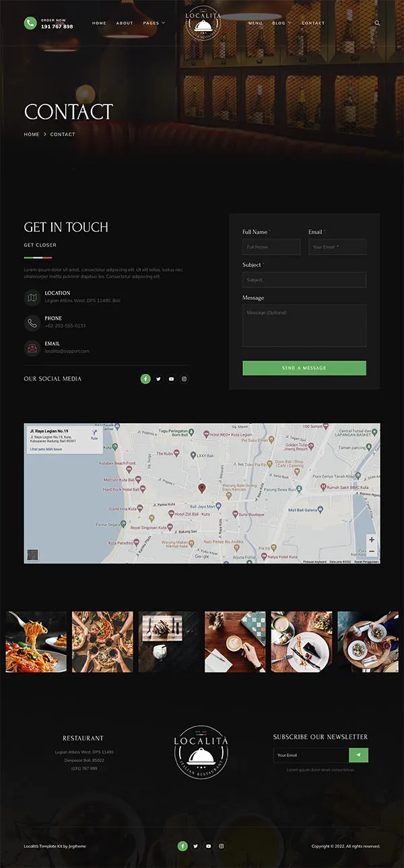Open the Lihat peta lebih besar link
The width and height of the screenshot is (404, 868).
tap(46, 448)
